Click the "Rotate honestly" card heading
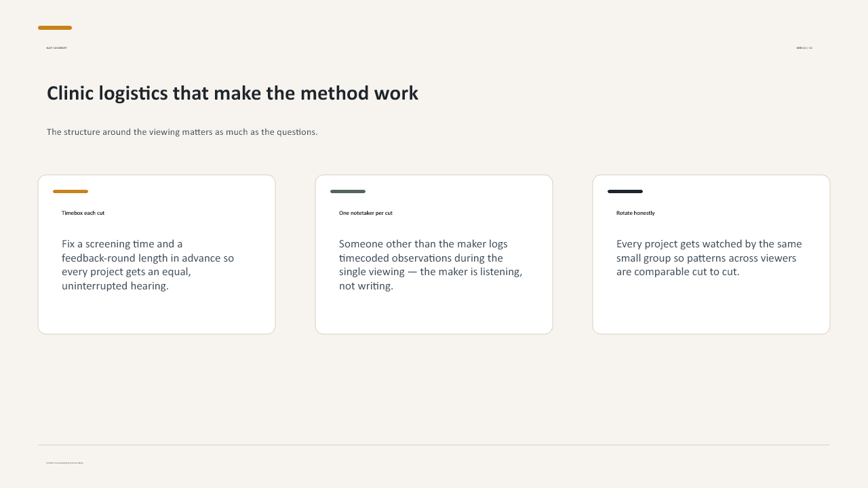The width and height of the screenshot is (868, 488). (x=635, y=213)
